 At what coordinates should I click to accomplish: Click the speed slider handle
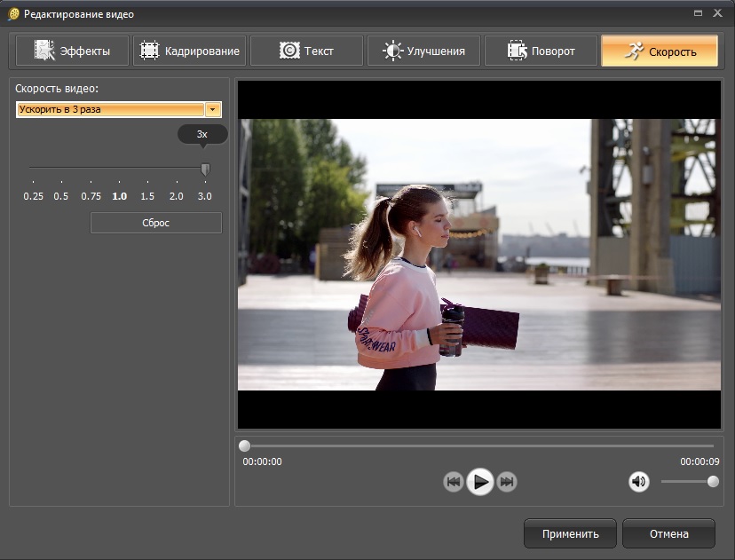coord(205,169)
